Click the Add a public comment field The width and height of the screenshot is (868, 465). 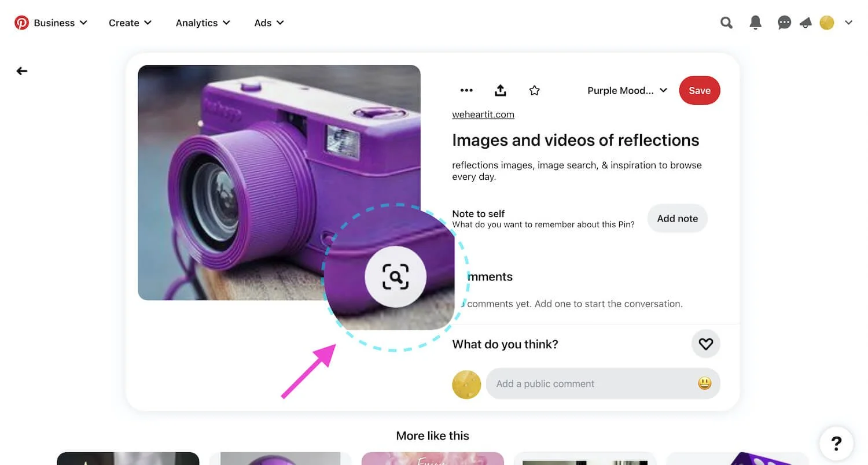603,383
